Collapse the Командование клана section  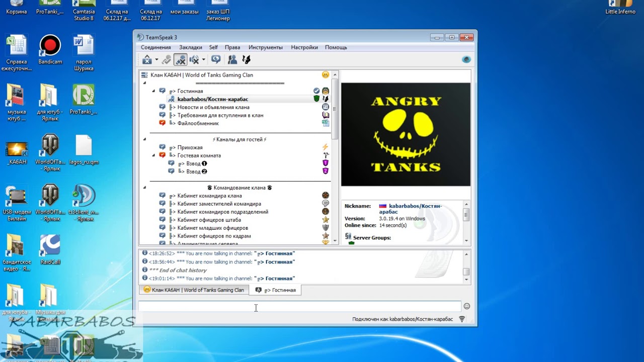pyautogui.click(x=145, y=188)
